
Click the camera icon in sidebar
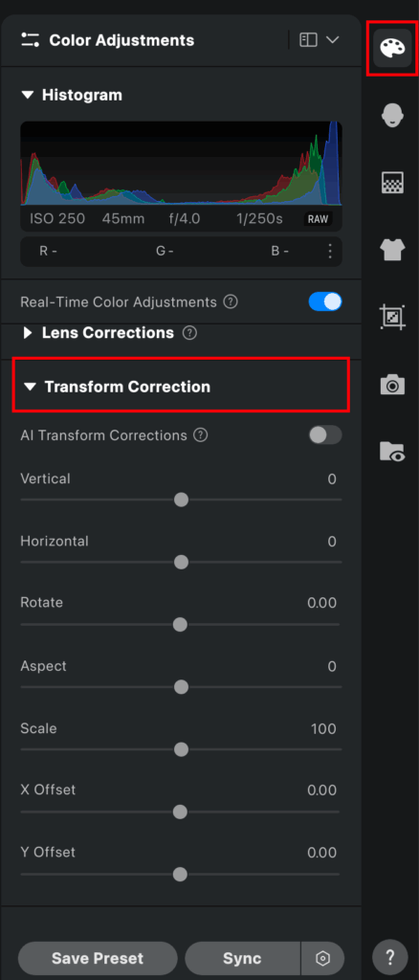pyautogui.click(x=392, y=385)
